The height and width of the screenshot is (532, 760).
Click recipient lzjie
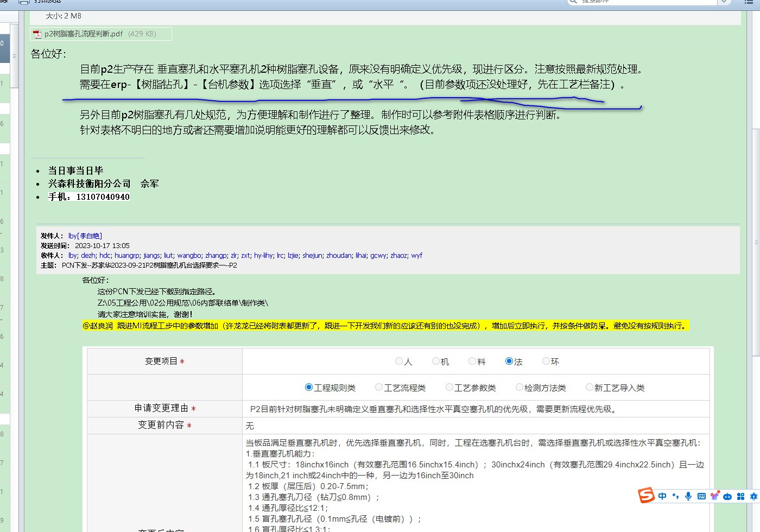coord(293,255)
